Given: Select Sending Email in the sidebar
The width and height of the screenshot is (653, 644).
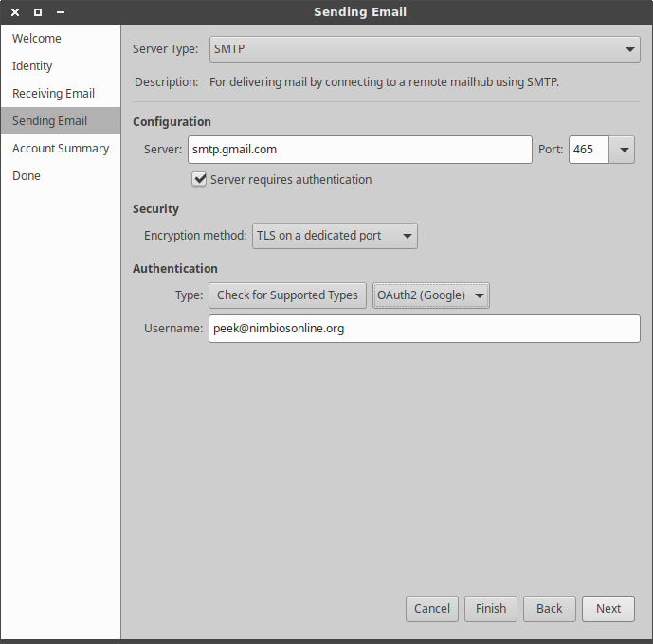Looking at the screenshot, I should [49, 121].
